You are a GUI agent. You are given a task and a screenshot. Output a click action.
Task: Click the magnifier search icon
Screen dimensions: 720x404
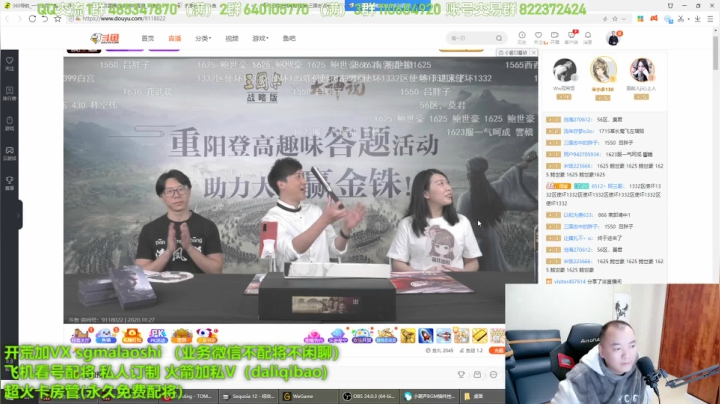click(x=499, y=38)
